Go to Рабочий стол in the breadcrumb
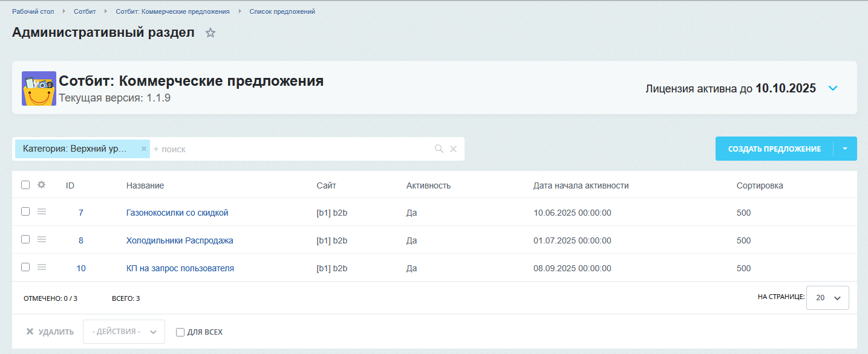This screenshot has height=354, width=868. (x=33, y=11)
